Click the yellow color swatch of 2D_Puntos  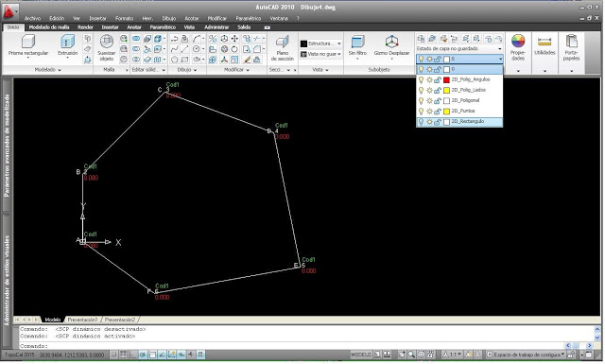coord(446,112)
